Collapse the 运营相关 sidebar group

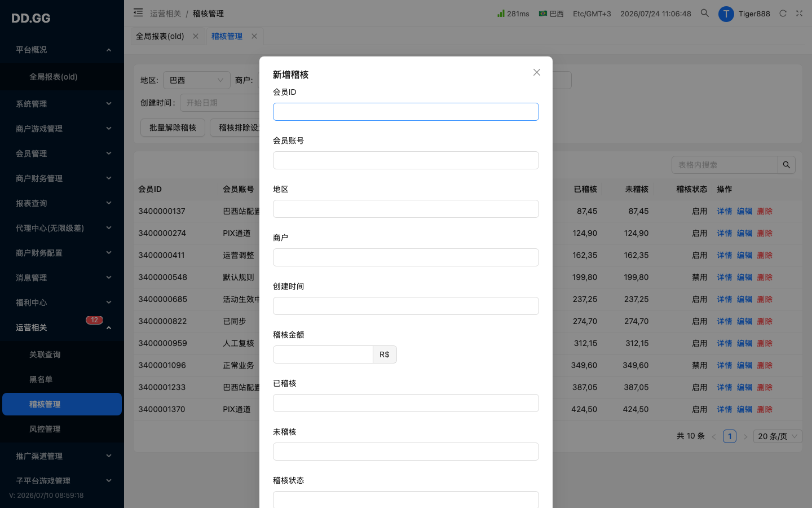click(62, 327)
